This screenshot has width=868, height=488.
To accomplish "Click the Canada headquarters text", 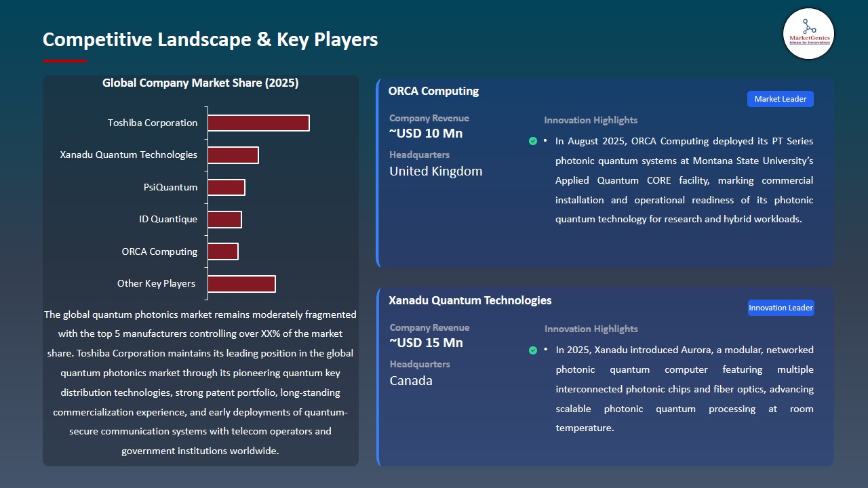I will coord(411,380).
